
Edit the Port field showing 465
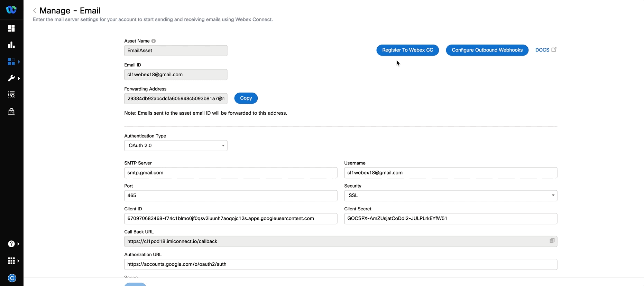point(231,196)
